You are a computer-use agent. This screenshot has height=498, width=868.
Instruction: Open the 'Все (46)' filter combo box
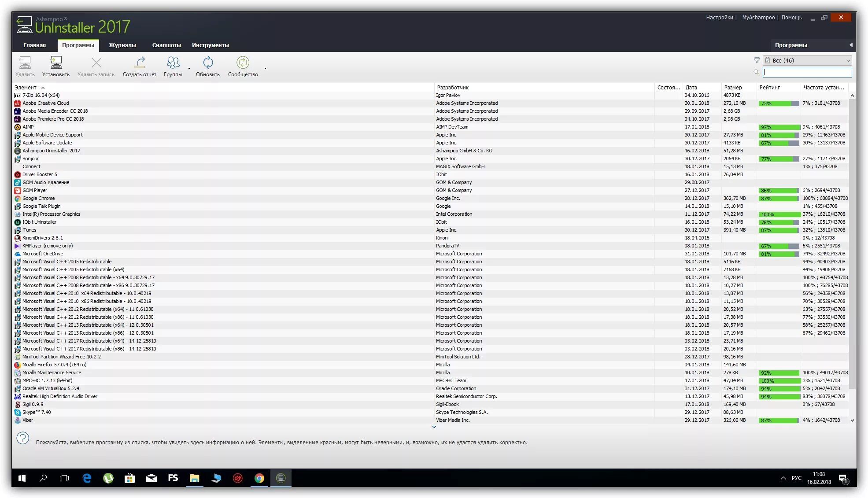tap(807, 60)
